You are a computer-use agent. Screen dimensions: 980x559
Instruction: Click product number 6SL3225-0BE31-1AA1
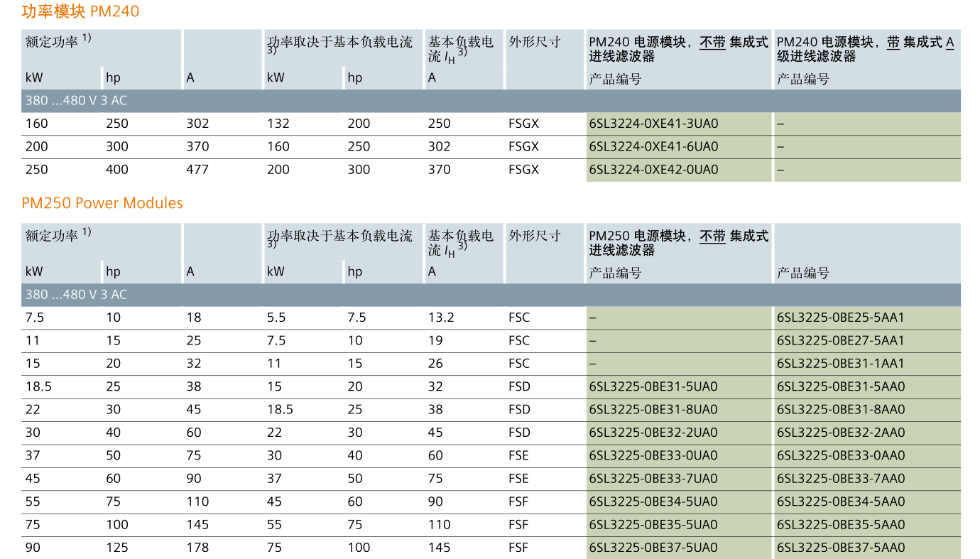click(x=841, y=363)
